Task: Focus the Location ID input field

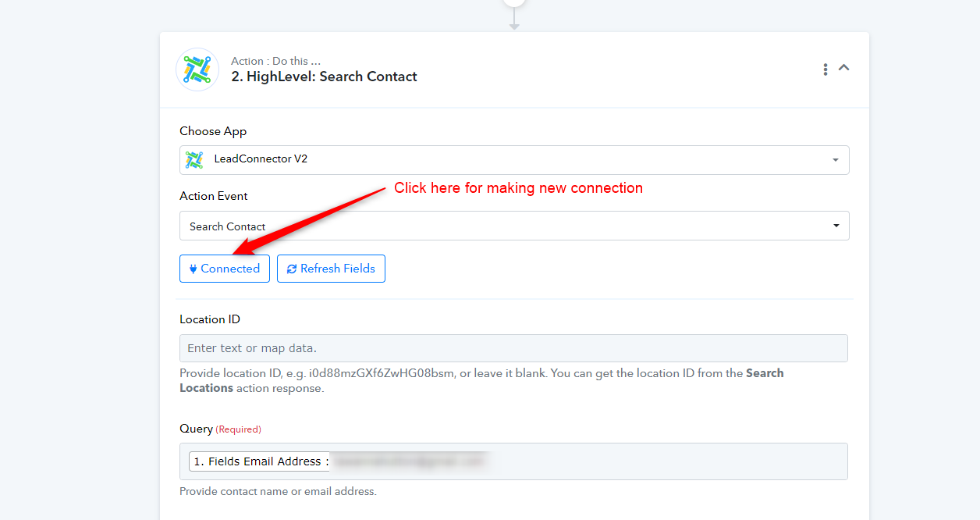Action: coord(513,348)
